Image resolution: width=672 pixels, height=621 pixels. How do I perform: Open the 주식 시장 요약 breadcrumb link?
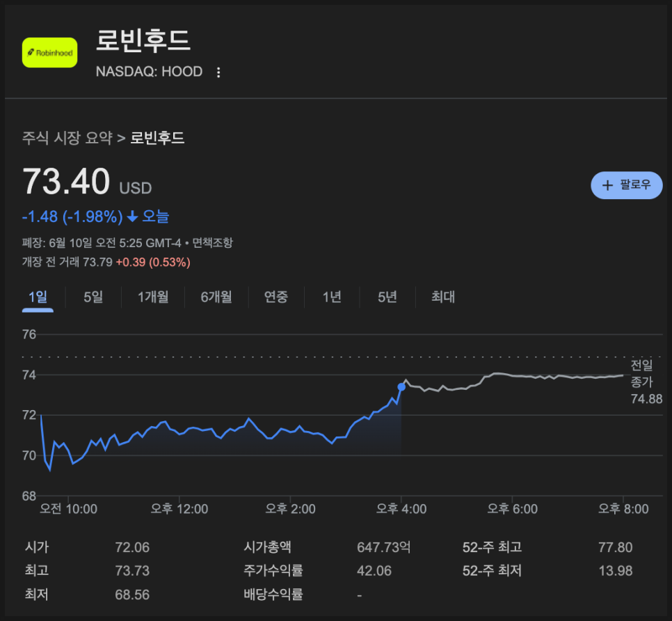(67, 138)
